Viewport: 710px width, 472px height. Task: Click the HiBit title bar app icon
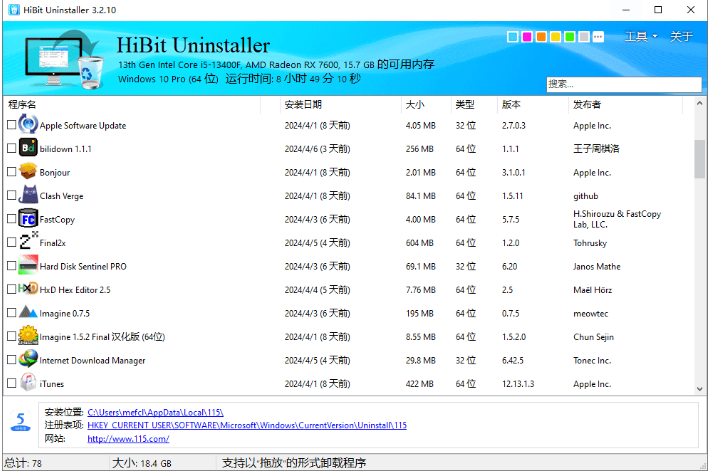click(x=14, y=10)
